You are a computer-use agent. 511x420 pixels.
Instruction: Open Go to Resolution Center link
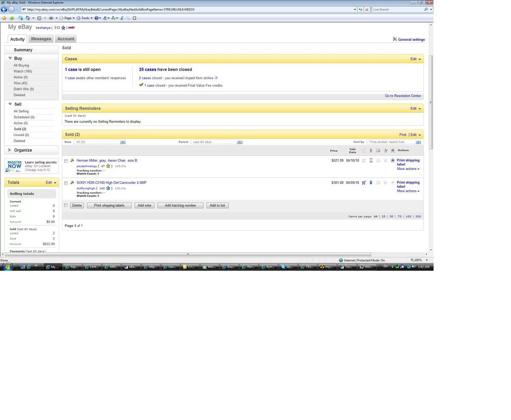pos(403,96)
